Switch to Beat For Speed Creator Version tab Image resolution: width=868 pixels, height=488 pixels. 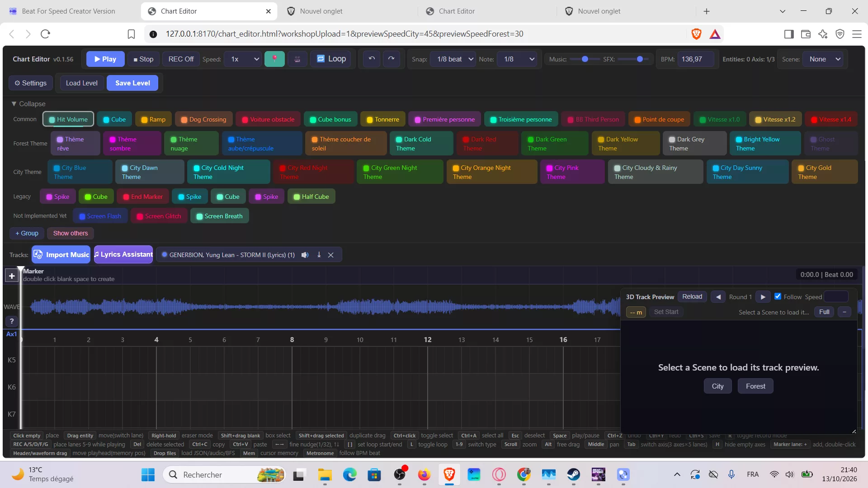pos(69,11)
